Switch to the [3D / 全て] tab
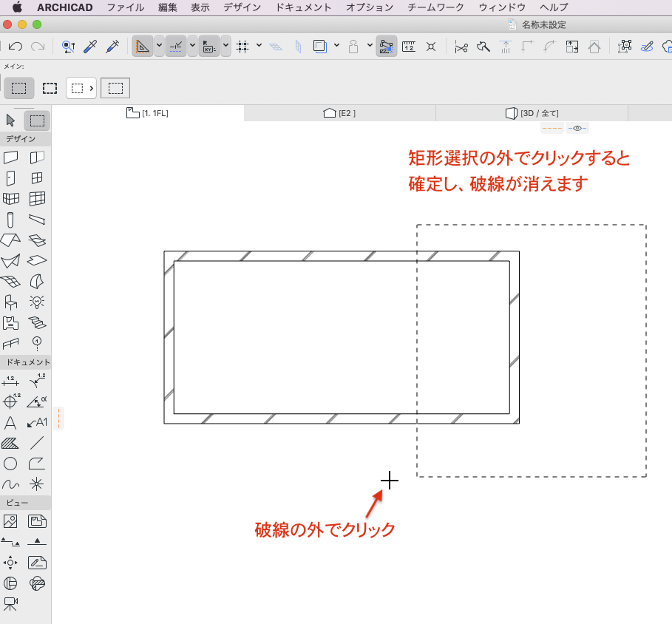The width and height of the screenshot is (672, 624). (x=532, y=113)
